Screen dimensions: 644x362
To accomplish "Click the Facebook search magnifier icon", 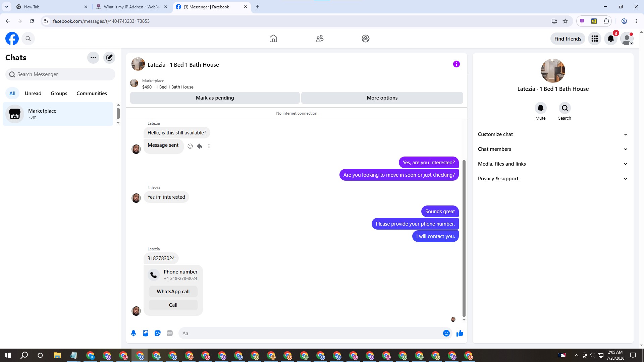I will (x=28, y=39).
